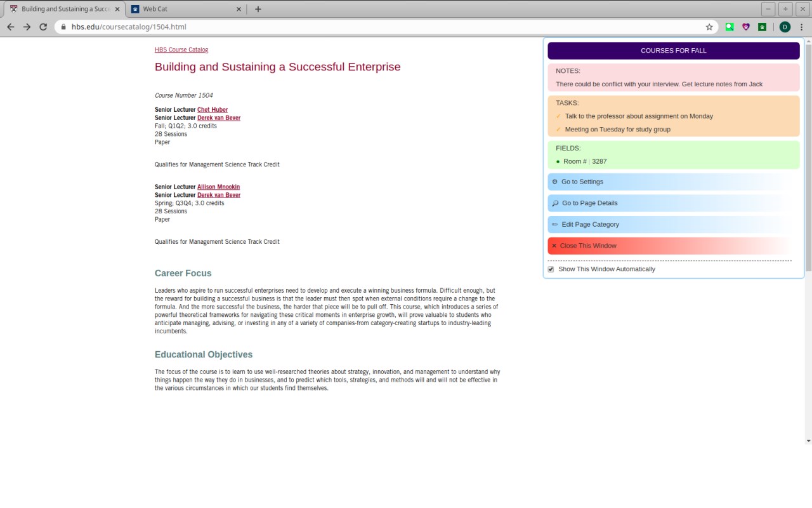Click the page's vertical scrollbar thumb
812x508 pixels.
(x=808, y=157)
